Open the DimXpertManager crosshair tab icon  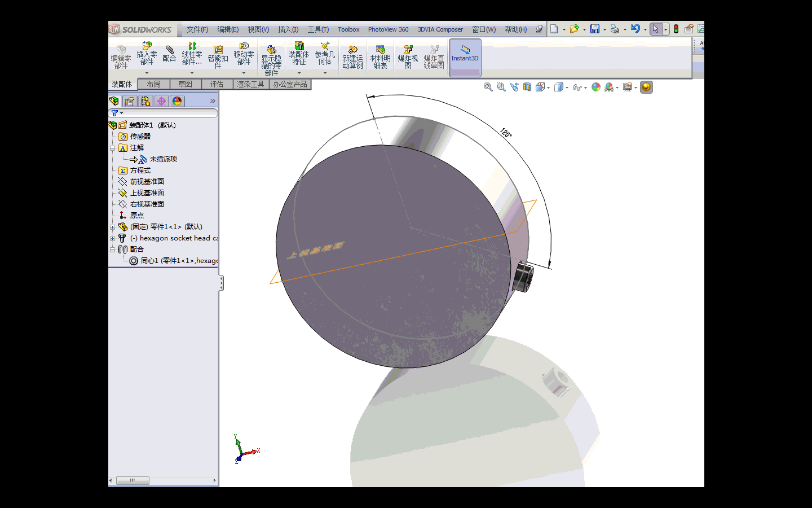point(161,101)
